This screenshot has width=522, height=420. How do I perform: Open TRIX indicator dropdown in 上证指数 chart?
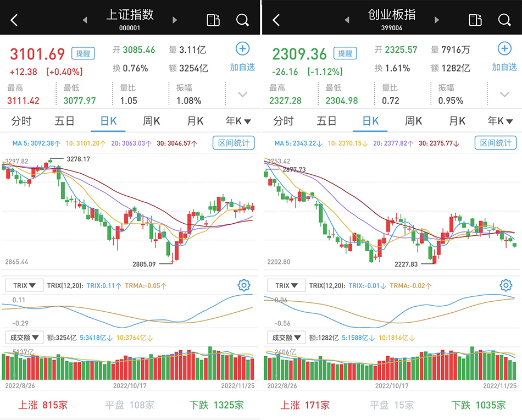pyautogui.click(x=24, y=285)
